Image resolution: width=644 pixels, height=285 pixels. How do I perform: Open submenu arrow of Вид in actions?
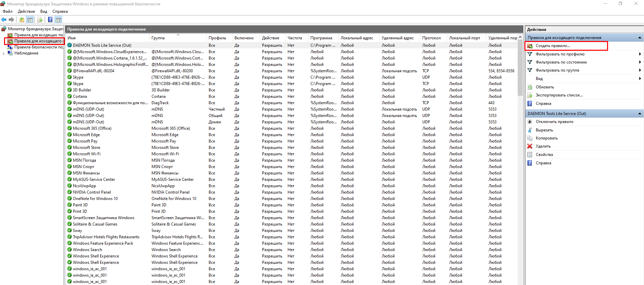point(640,79)
